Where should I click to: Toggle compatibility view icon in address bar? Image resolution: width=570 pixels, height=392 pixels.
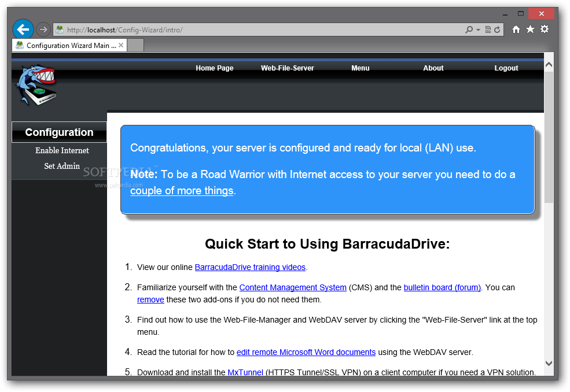coord(488,30)
